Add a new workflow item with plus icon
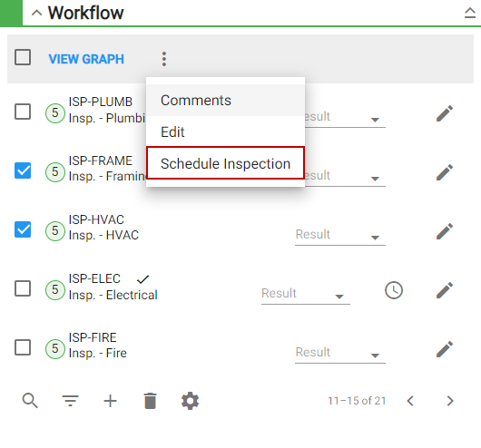Viewport: 481px width, 448px height. [x=110, y=401]
